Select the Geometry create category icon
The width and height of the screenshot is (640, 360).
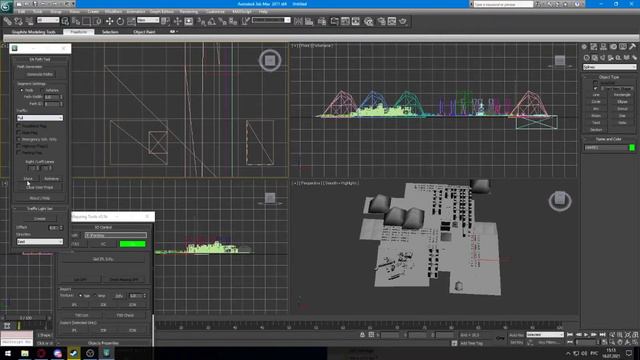pos(587,58)
